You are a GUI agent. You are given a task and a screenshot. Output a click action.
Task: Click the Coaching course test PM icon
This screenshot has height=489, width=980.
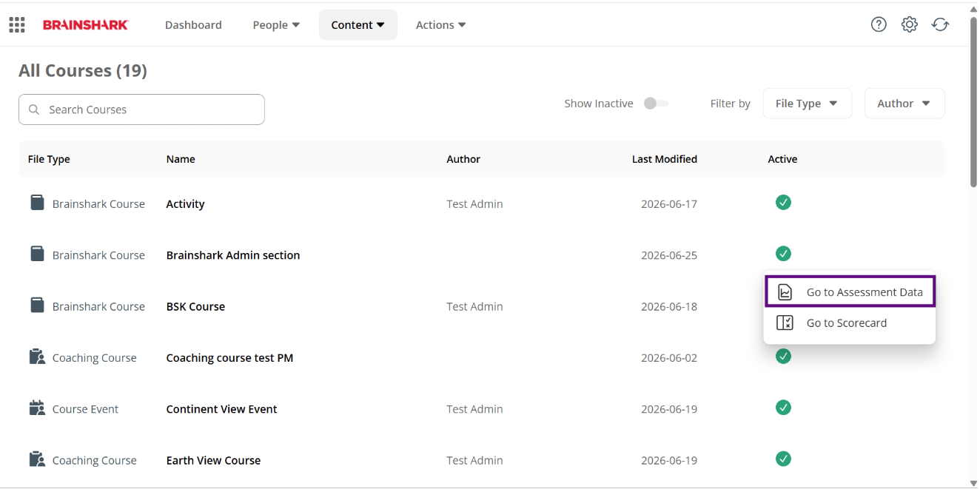click(x=37, y=357)
